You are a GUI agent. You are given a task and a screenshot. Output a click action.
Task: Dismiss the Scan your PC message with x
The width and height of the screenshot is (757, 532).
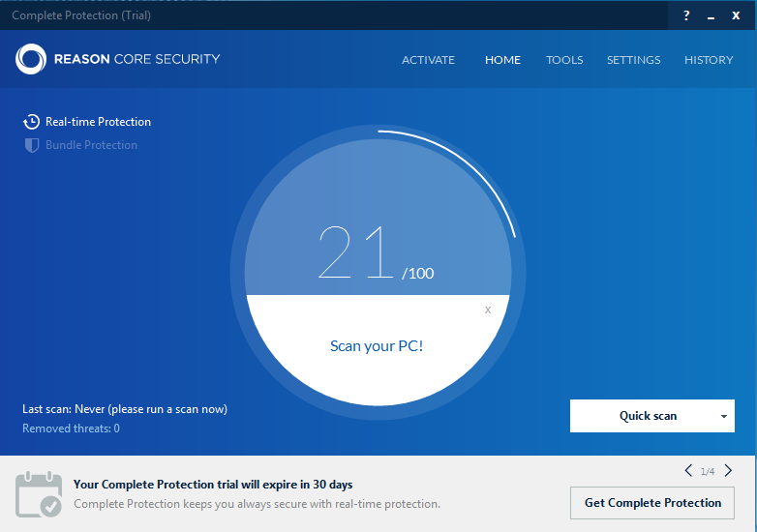click(488, 310)
